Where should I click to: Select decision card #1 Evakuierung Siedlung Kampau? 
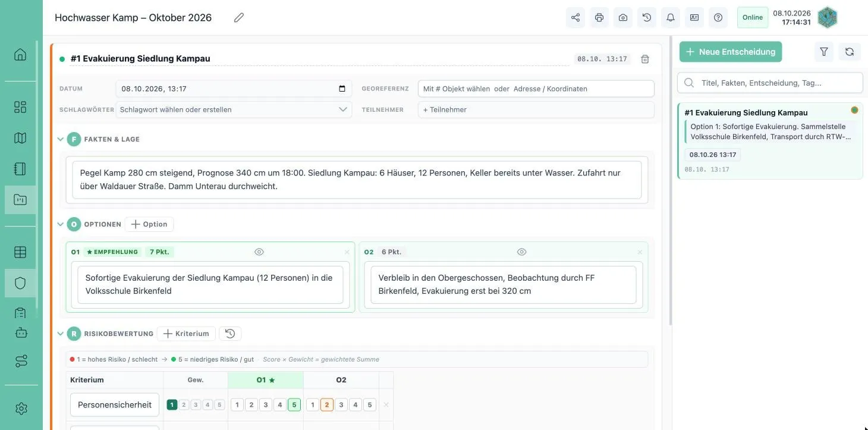tap(770, 140)
